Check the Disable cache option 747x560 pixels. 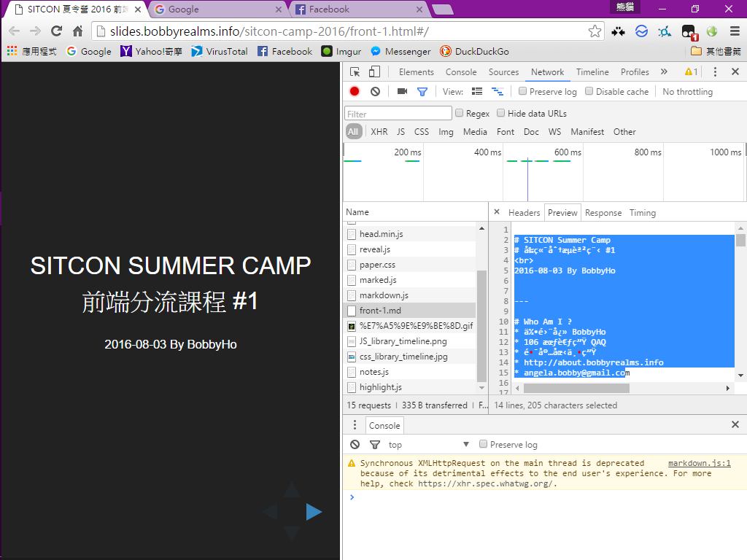click(x=589, y=91)
